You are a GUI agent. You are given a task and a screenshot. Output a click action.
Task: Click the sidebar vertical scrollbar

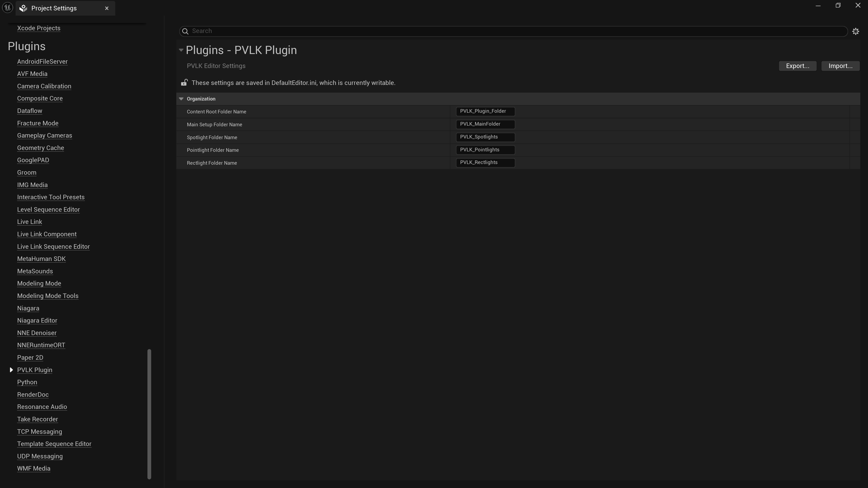[149, 414]
